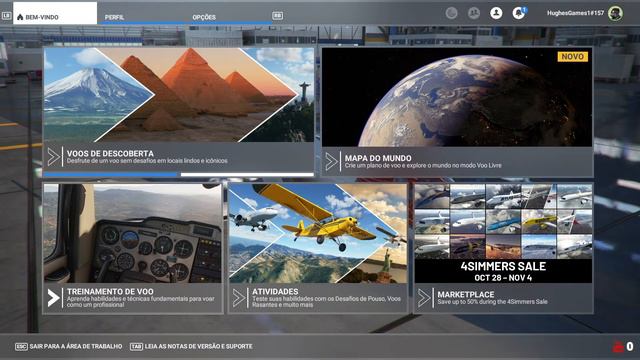640x360 pixels.
Task: Click the Voos de Descoberta progress bar
Action: 179,174
